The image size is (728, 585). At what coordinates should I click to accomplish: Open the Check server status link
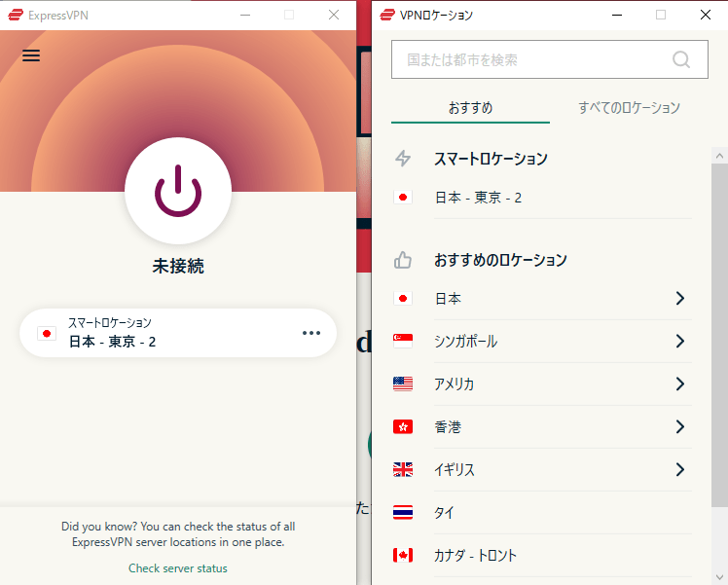(x=178, y=568)
